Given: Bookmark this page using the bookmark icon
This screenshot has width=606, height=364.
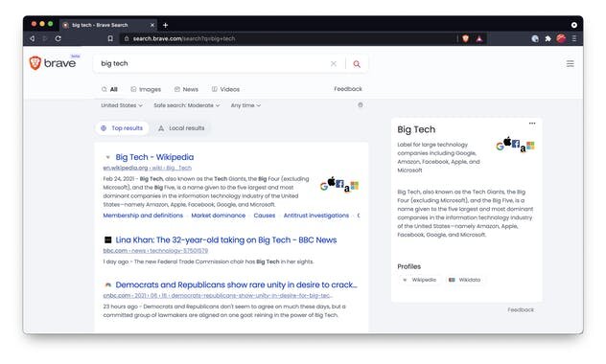Looking at the screenshot, I should point(110,38).
